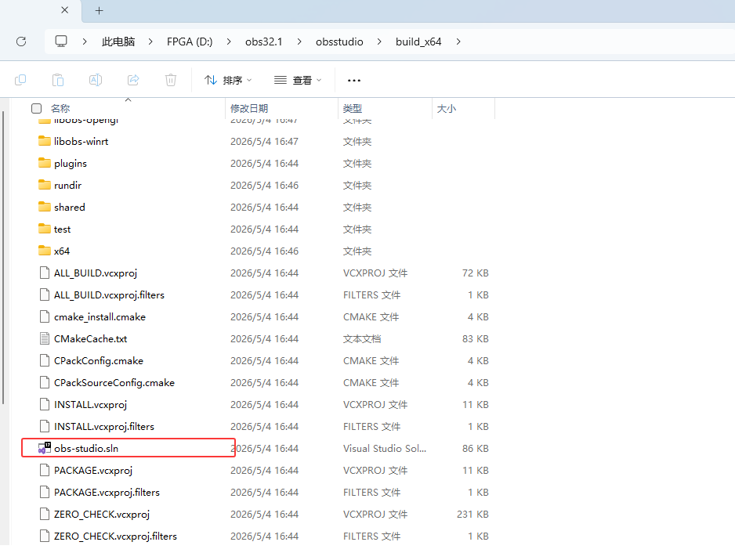Click the rename icon in toolbar

pyautogui.click(x=96, y=80)
